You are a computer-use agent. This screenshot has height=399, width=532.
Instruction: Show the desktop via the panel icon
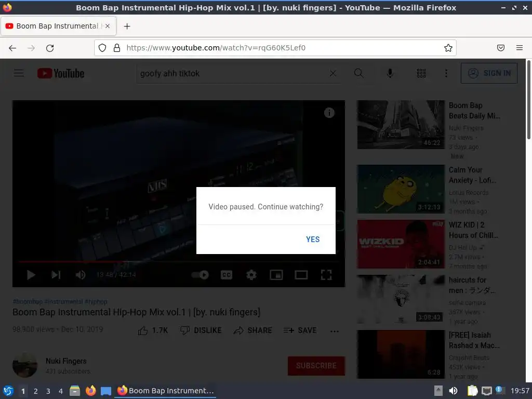click(106, 391)
